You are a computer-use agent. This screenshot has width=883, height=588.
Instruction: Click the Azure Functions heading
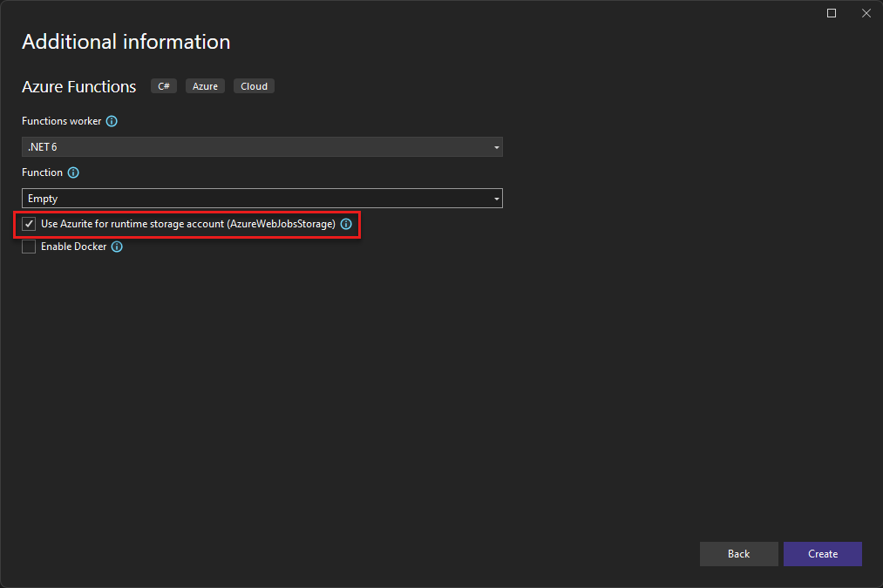(78, 86)
